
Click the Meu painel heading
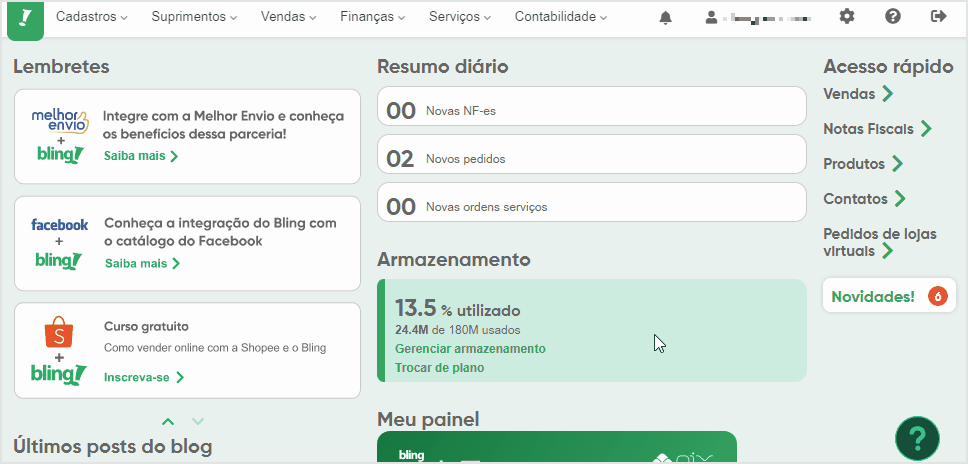(428, 420)
